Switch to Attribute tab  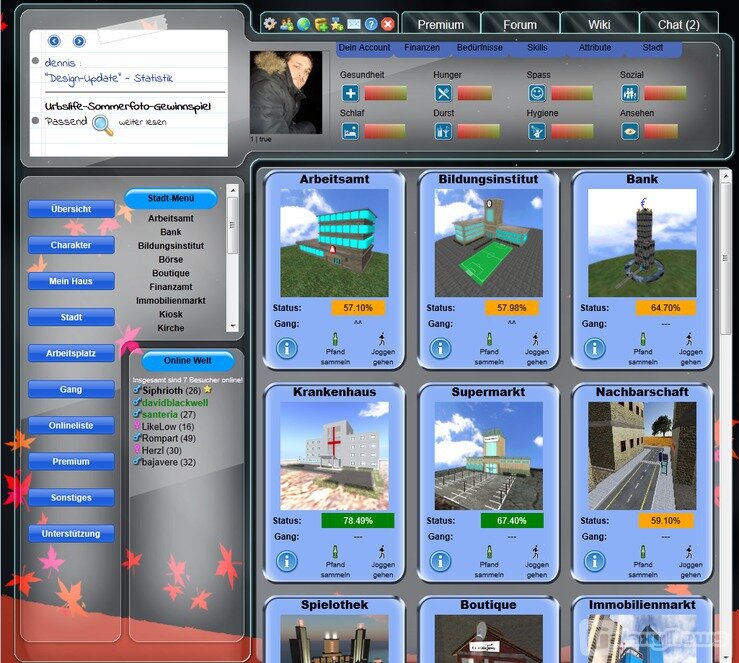595,48
